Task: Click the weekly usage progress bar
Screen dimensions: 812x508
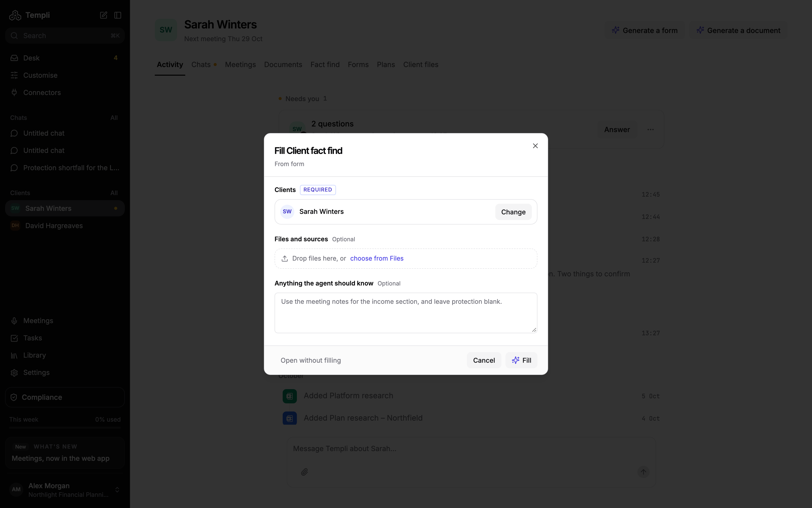Action: point(65,428)
